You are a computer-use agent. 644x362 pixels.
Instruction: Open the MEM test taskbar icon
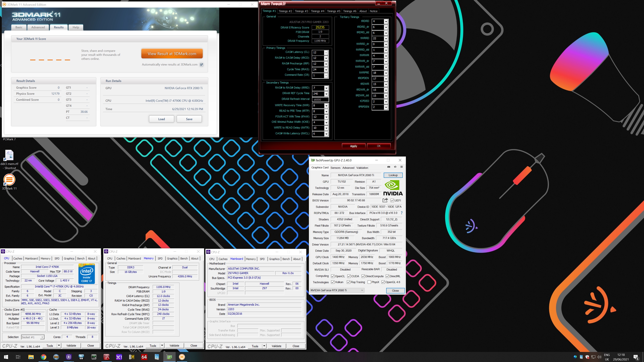pyautogui.click(x=94, y=357)
